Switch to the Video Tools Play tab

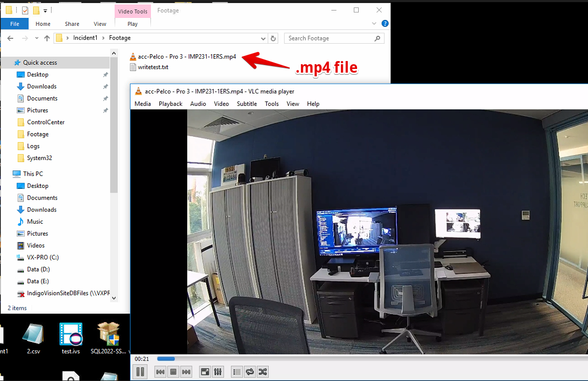pyautogui.click(x=132, y=24)
